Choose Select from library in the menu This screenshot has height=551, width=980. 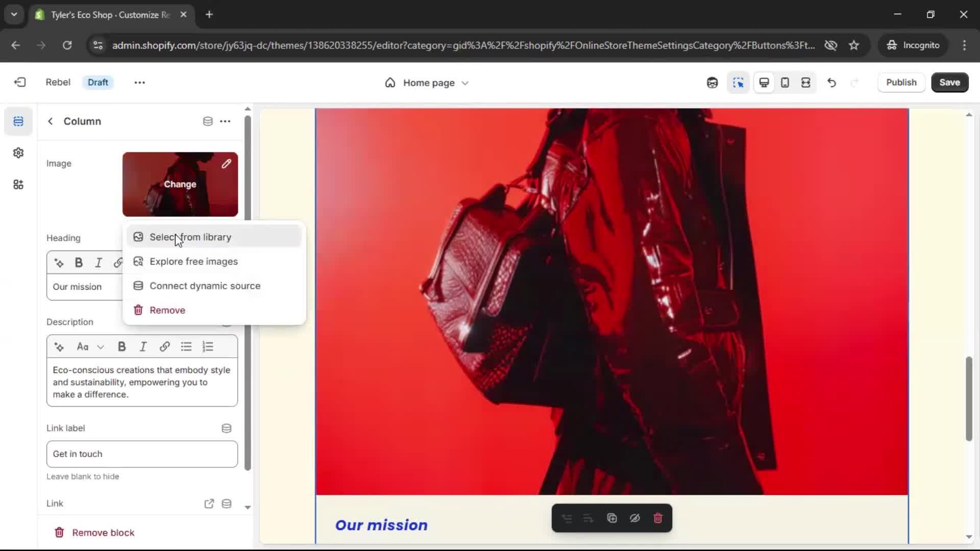(190, 237)
